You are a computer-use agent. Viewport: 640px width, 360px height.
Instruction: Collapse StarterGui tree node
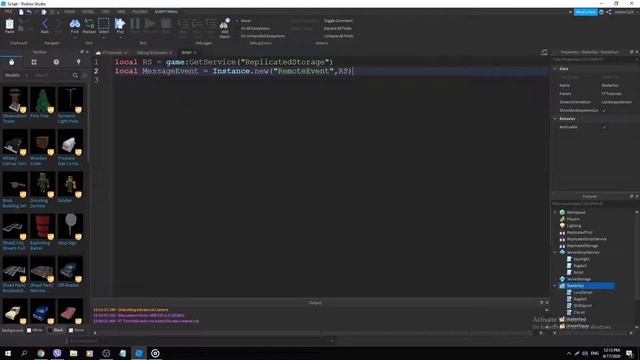555,286
